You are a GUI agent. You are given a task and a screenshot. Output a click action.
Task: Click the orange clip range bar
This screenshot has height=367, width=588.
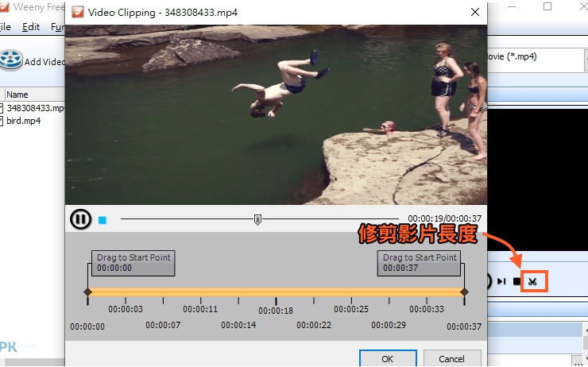click(276, 292)
